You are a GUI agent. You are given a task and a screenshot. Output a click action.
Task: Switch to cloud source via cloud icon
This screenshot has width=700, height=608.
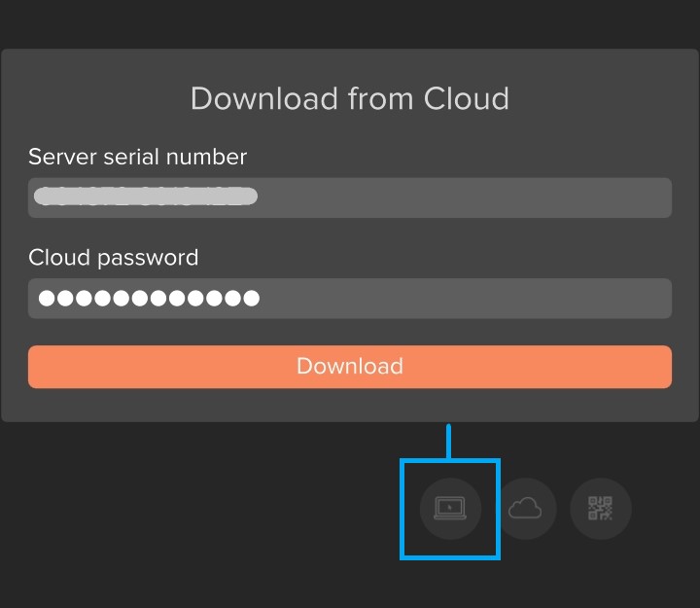[525, 508]
